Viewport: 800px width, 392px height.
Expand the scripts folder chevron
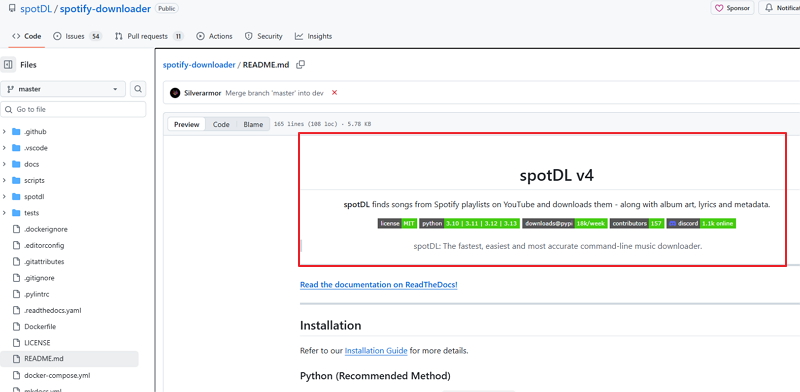[x=5, y=180]
